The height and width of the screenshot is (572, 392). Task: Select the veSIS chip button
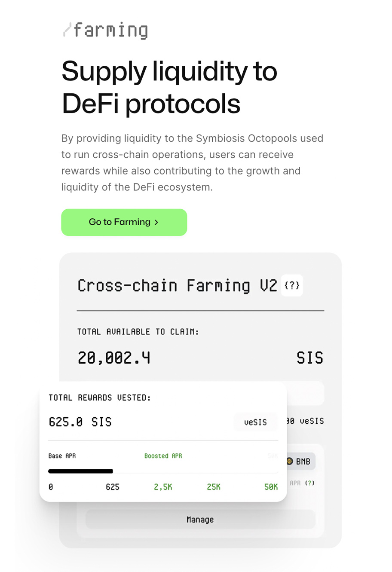pos(255,422)
